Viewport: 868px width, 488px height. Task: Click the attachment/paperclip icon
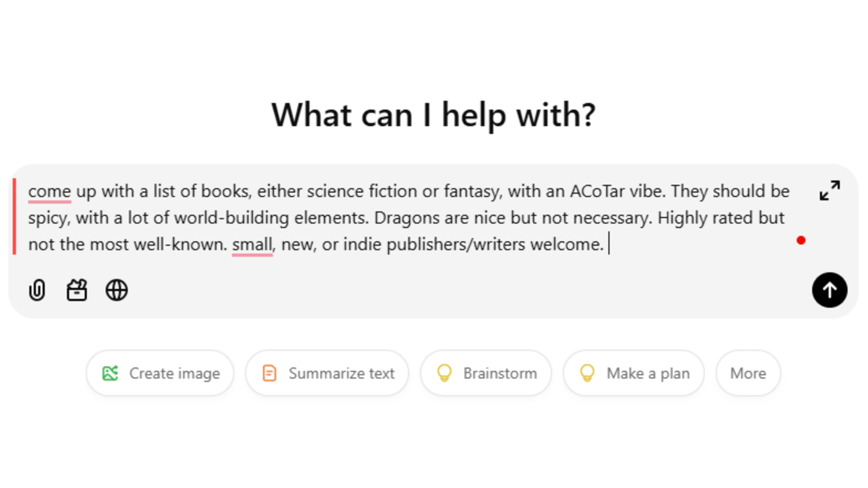pos(37,290)
